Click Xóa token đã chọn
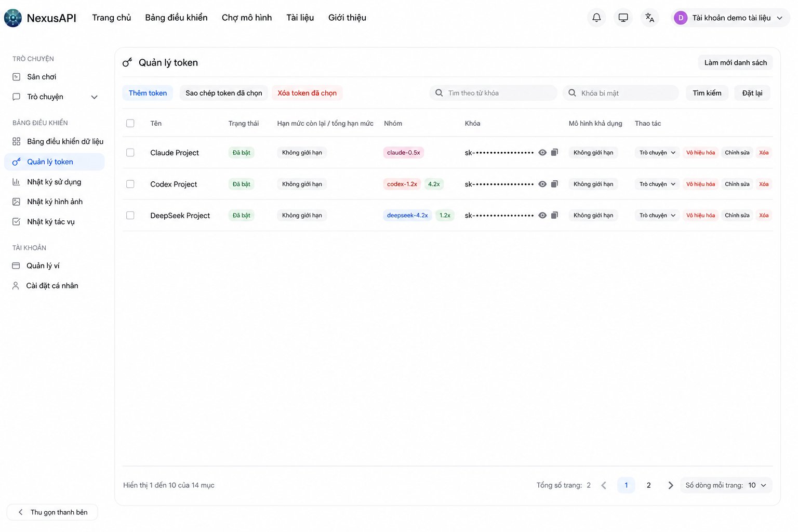 (x=307, y=93)
